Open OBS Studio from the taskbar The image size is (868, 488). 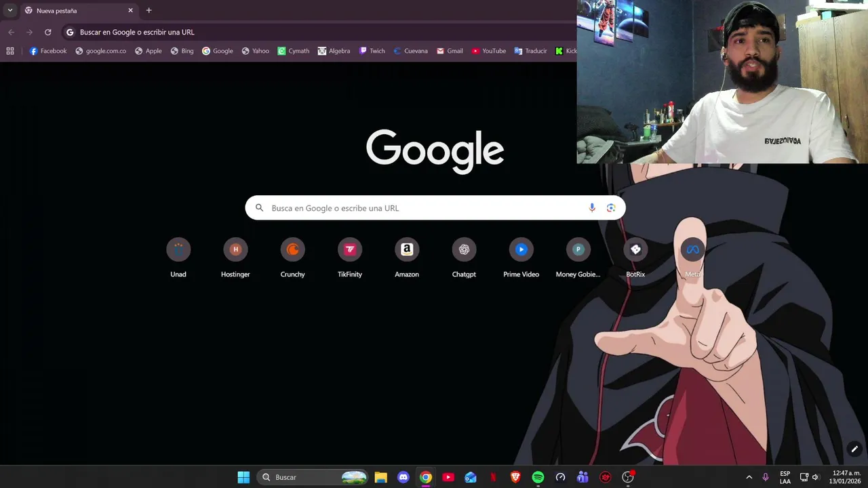click(628, 477)
